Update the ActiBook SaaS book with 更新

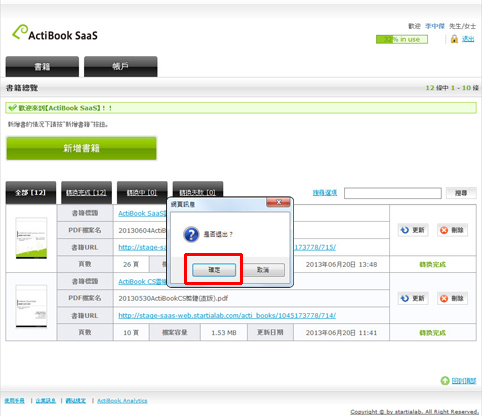click(413, 230)
